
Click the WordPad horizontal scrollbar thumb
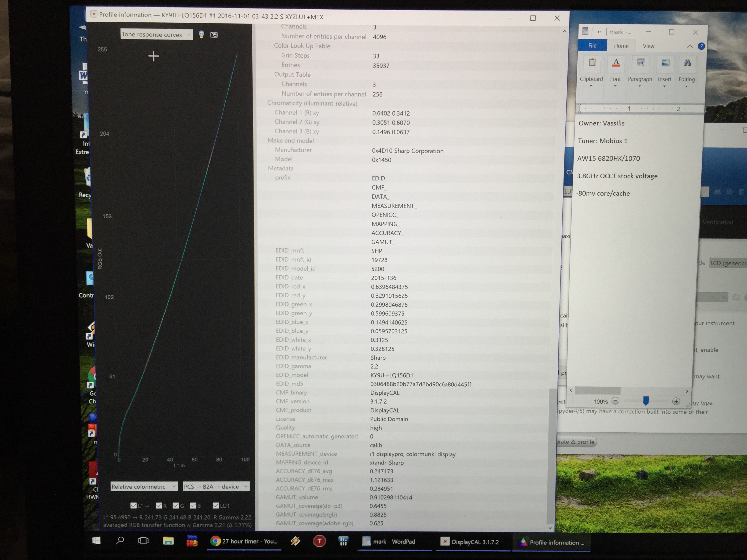click(598, 390)
